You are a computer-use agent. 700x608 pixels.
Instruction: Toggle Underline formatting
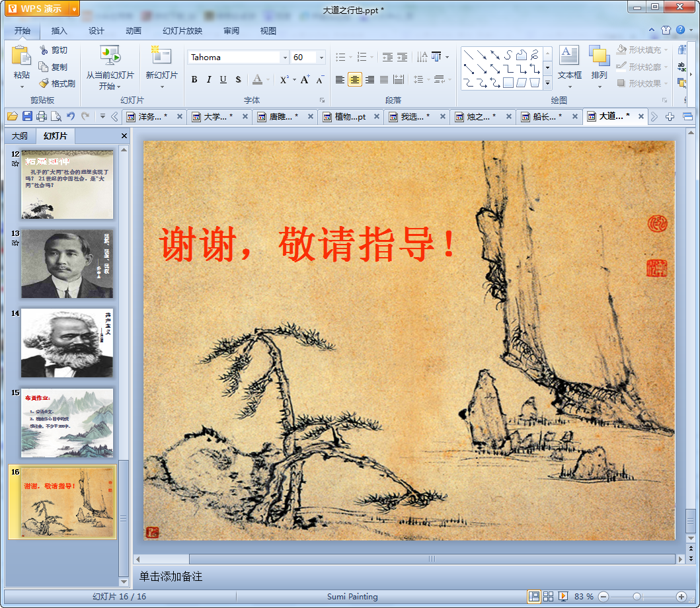(x=223, y=79)
